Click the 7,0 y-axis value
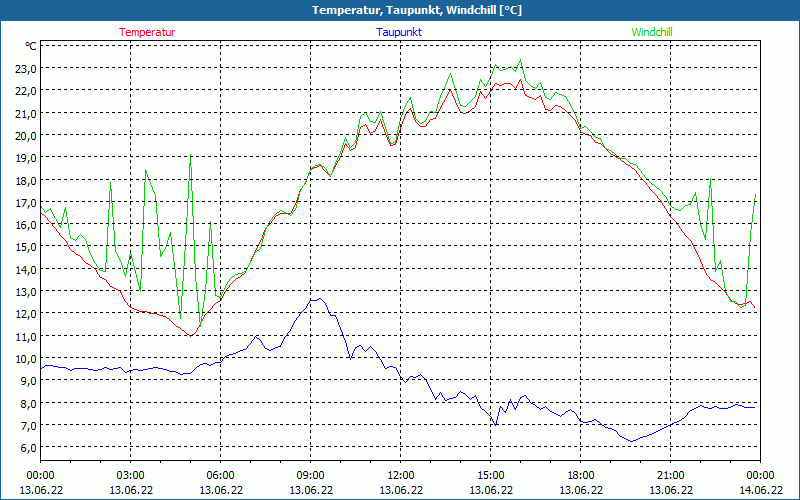 click(x=28, y=426)
